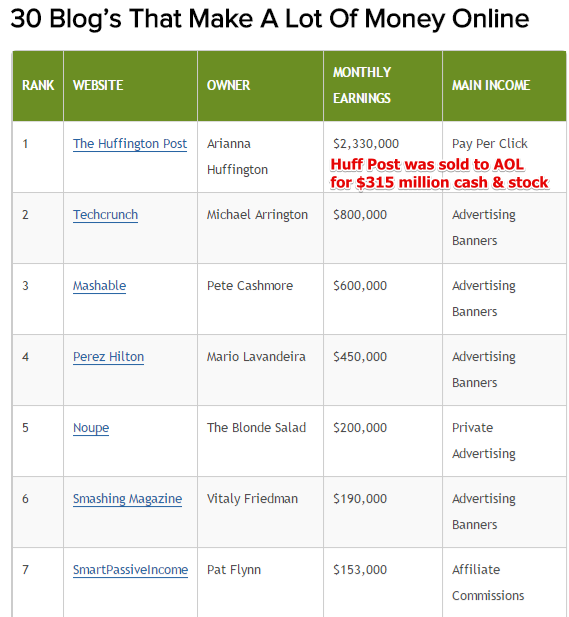Click the Pat Flynn owner cell
Image resolution: width=569 pixels, height=617 pixels.
click(260, 582)
